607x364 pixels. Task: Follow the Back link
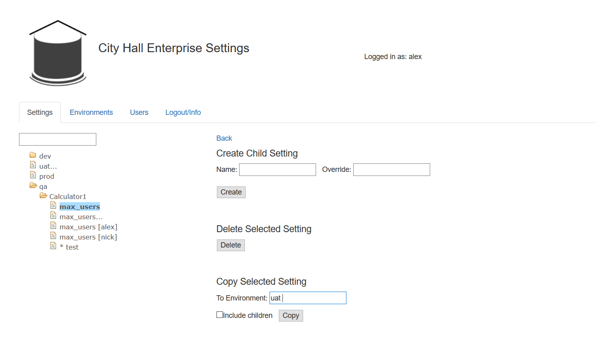(x=224, y=138)
